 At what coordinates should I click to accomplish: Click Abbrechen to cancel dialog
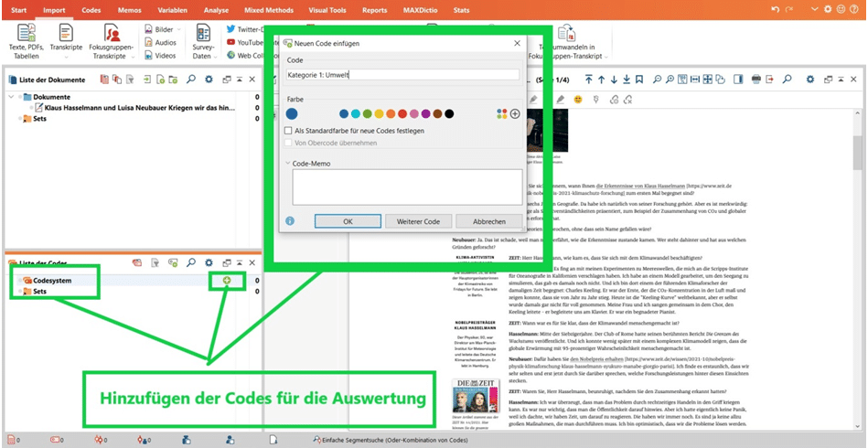point(488,221)
